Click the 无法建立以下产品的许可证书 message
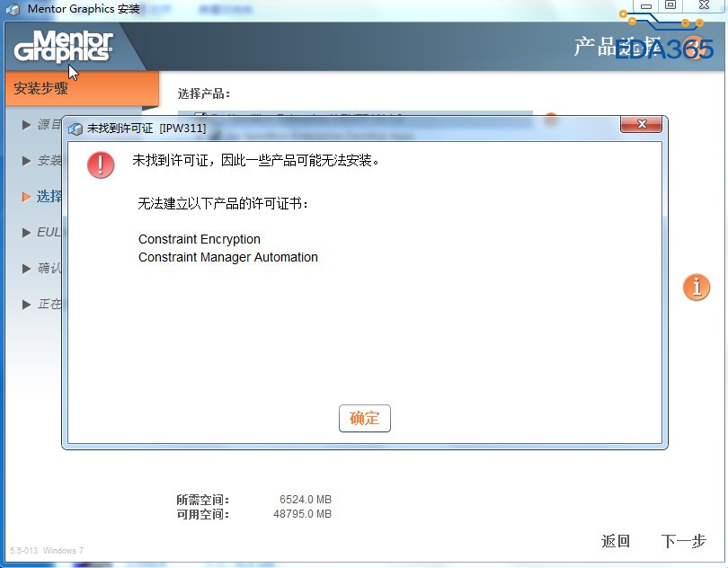Image resolution: width=728 pixels, height=568 pixels. click(223, 203)
